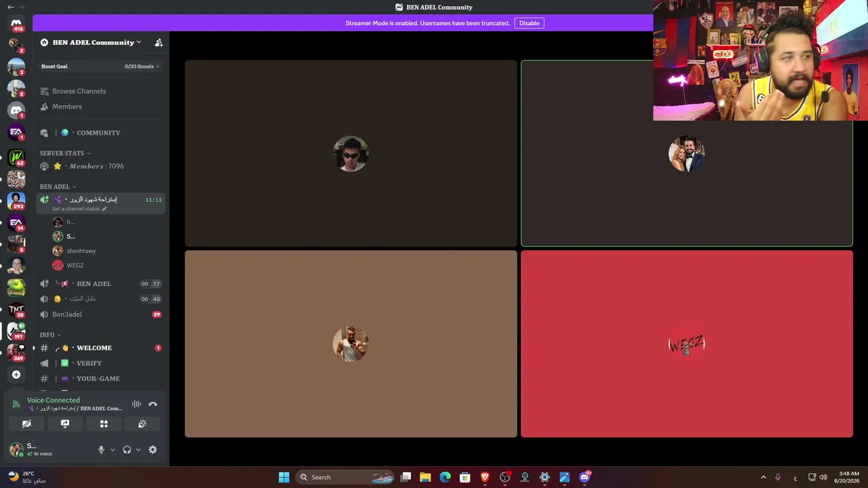Open the green W server icon
Screen dimensions: 868x488
16,157
